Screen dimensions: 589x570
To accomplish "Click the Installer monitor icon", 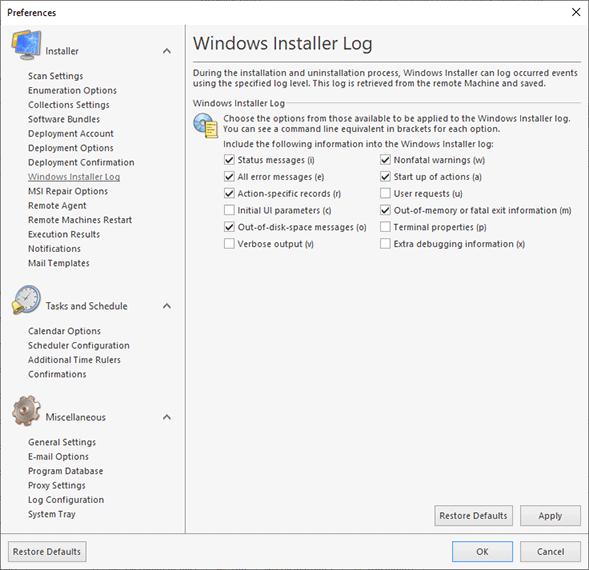I will click(x=26, y=45).
